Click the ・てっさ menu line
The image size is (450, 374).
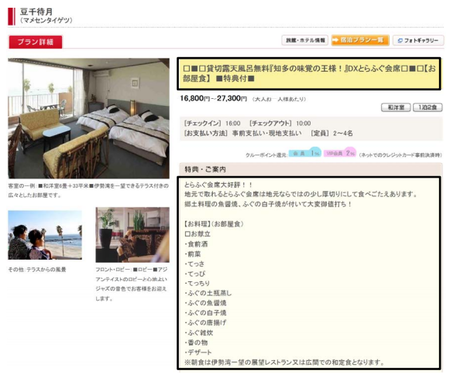[194, 264]
